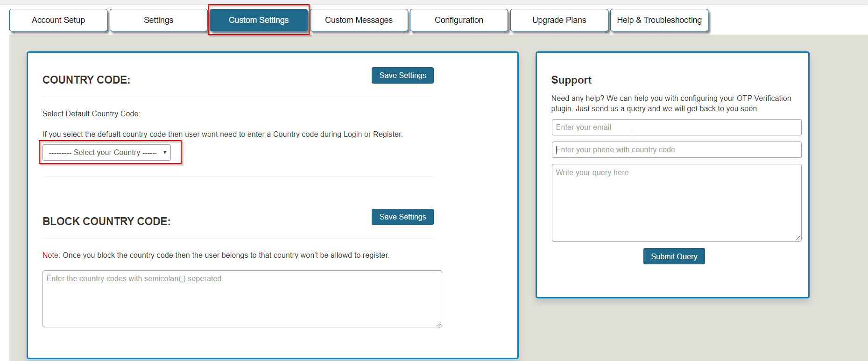This screenshot has height=361, width=868.
Task: Open the Help & Troubleshooting tab
Action: [659, 20]
